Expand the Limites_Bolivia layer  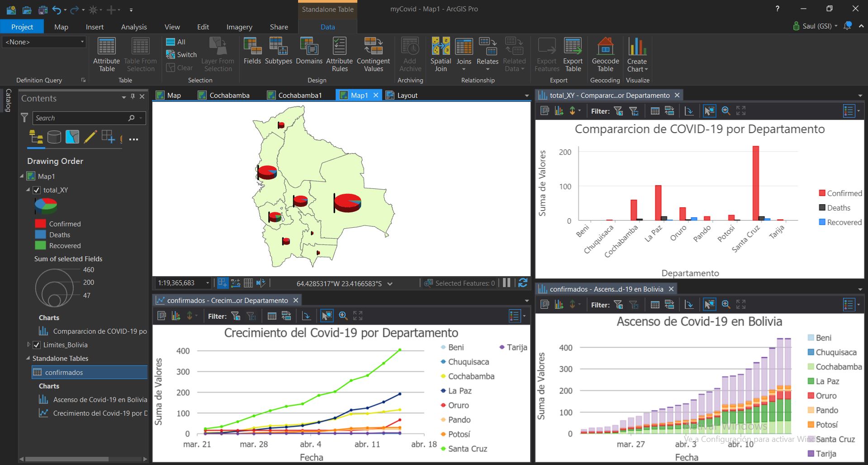click(x=28, y=345)
